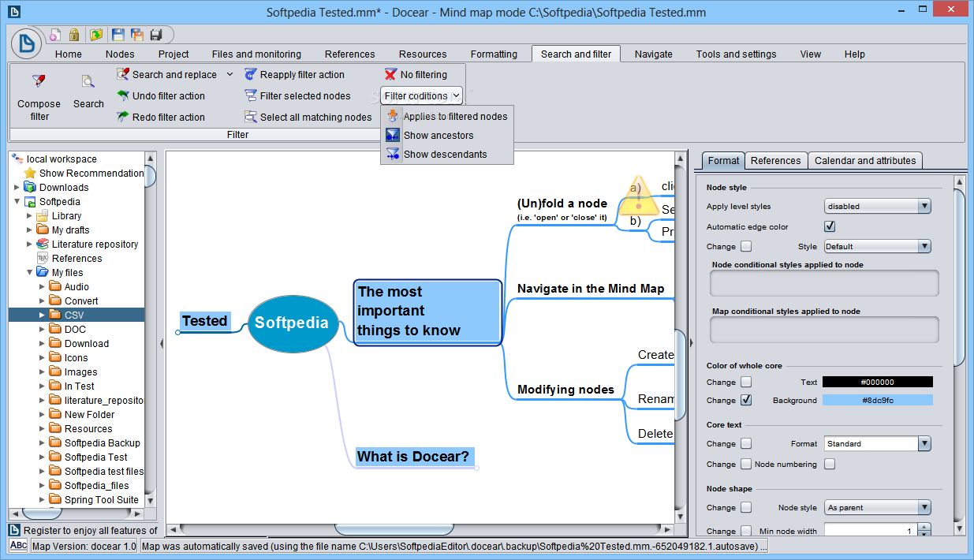Click the Show descendants icon
Screen dimensions: 974x560
click(393, 154)
